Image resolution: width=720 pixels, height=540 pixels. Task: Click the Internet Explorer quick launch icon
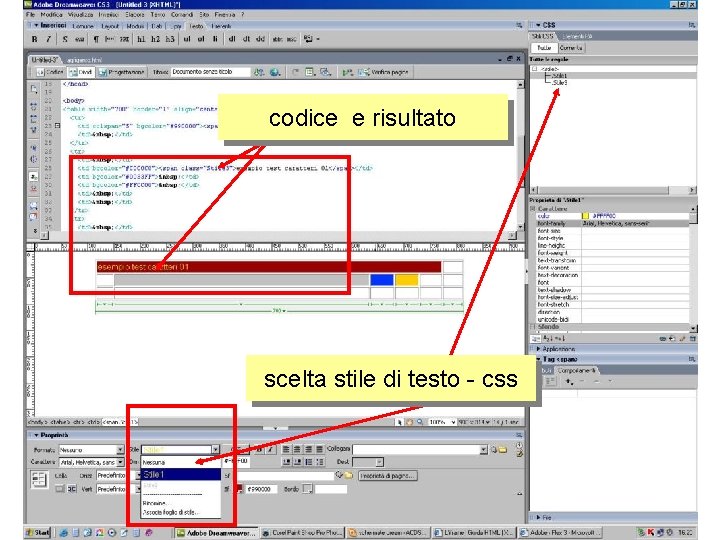tap(63, 533)
